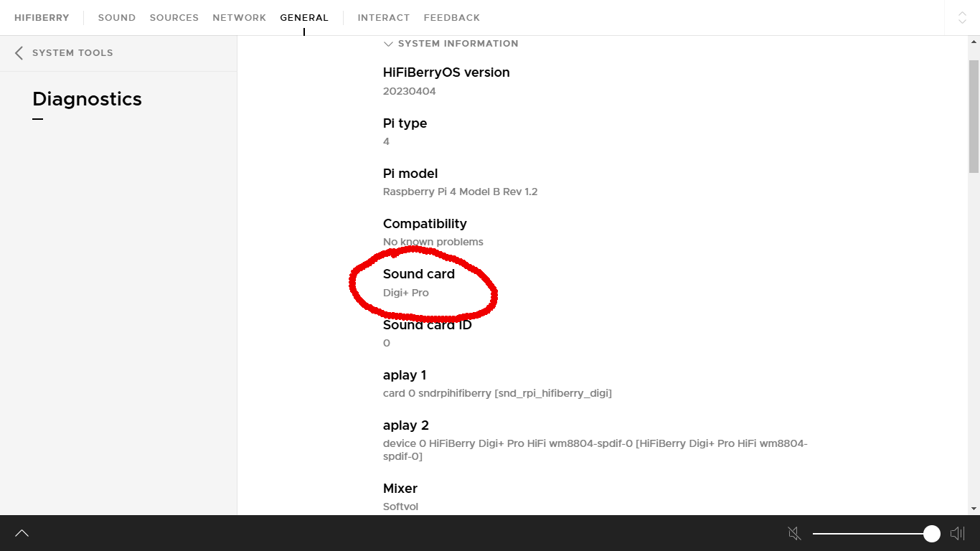This screenshot has height=551, width=980.
Task: Click the muted speaker icon
Action: point(794,533)
